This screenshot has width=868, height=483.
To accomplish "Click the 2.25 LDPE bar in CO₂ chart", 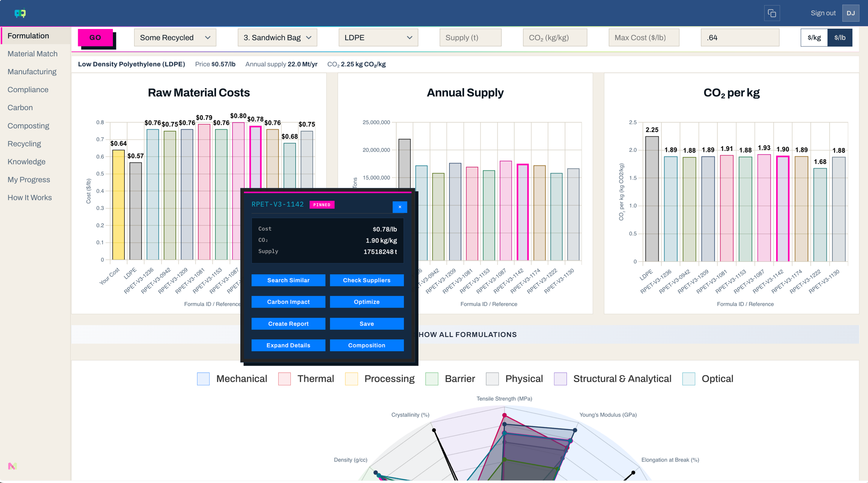I will (x=652, y=199).
